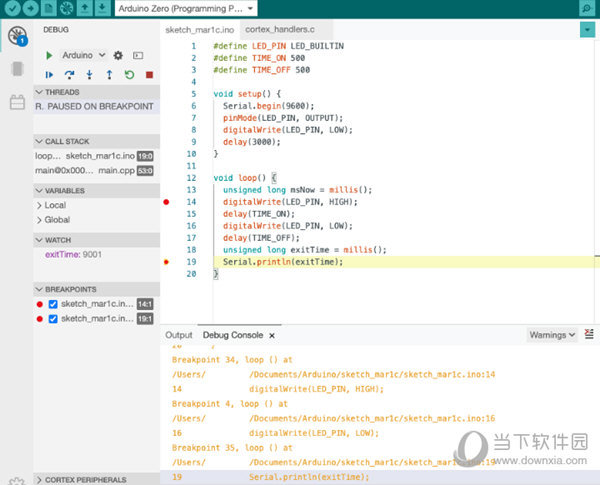Screen dimensions: 600x485
Task: Click the 'Breakpoint 35, loop () at' console line
Action: pyautogui.click(x=232, y=447)
